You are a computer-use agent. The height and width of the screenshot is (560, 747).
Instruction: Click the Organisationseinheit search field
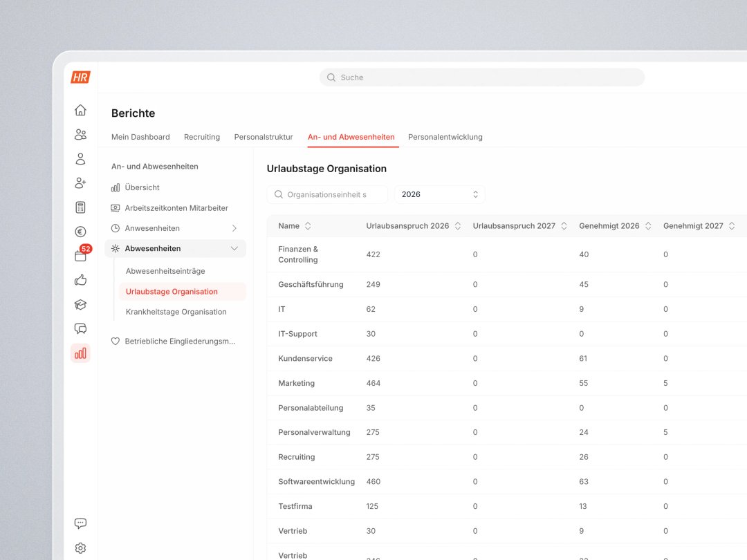[326, 194]
